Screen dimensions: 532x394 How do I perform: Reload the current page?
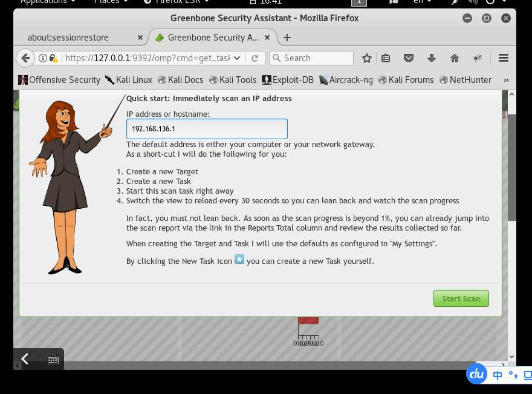click(x=255, y=58)
